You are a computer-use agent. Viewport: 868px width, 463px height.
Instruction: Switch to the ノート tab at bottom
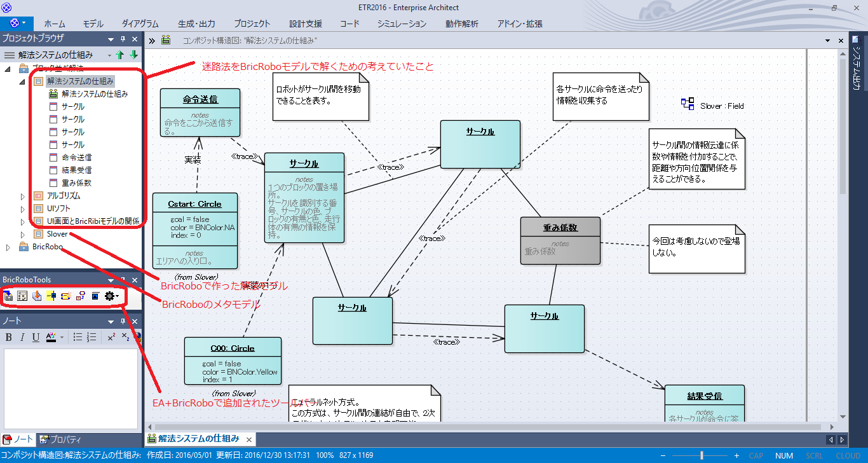coord(18,439)
